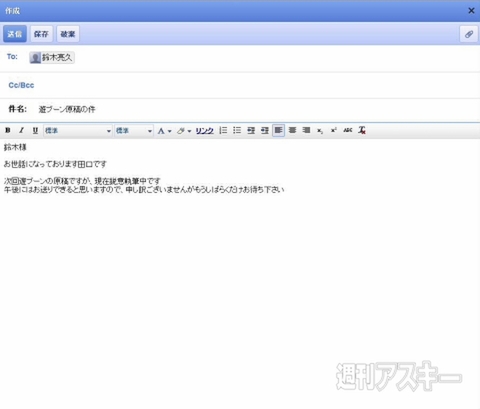Screen dimensions: 480x409
Task: Toggle italic formatting
Action: pyautogui.click(x=21, y=130)
